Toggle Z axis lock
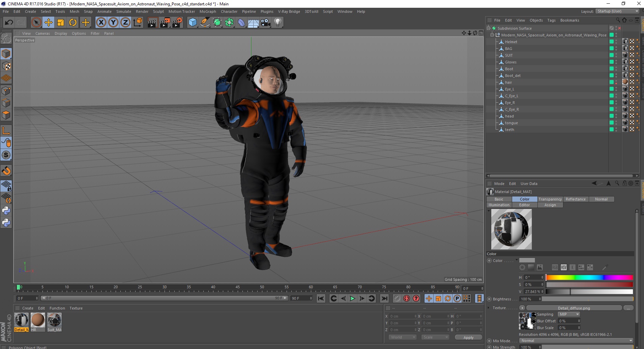 [125, 23]
